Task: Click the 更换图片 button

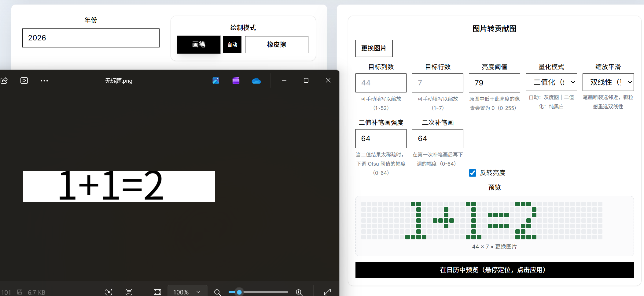Action: [x=374, y=48]
